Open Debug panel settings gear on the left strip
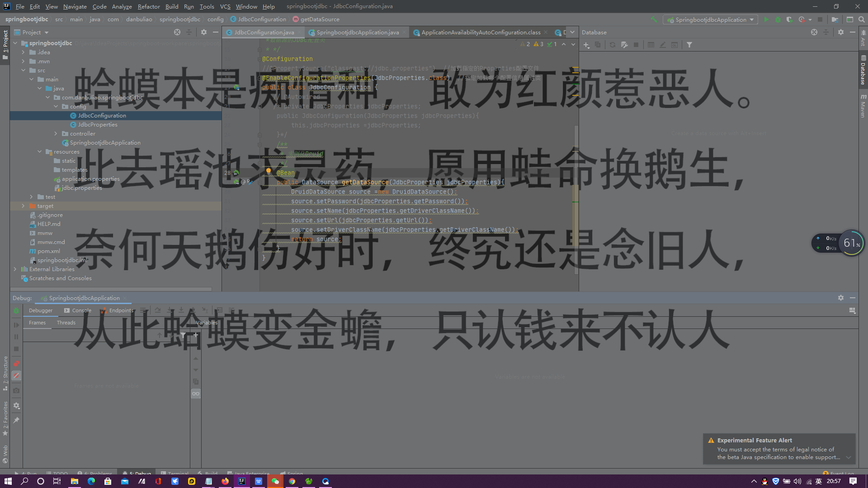The height and width of the screenshot is (488, 868). tap(16, 406)
